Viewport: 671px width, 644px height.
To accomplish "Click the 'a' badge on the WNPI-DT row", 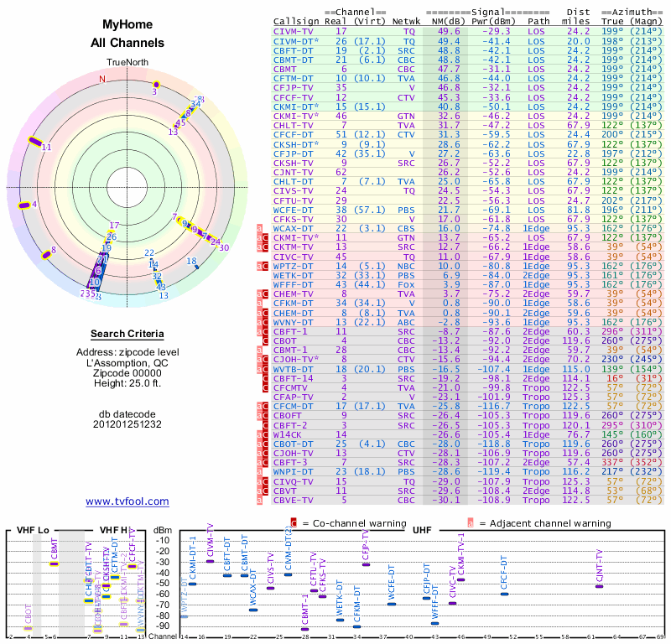I will (259, 472).
